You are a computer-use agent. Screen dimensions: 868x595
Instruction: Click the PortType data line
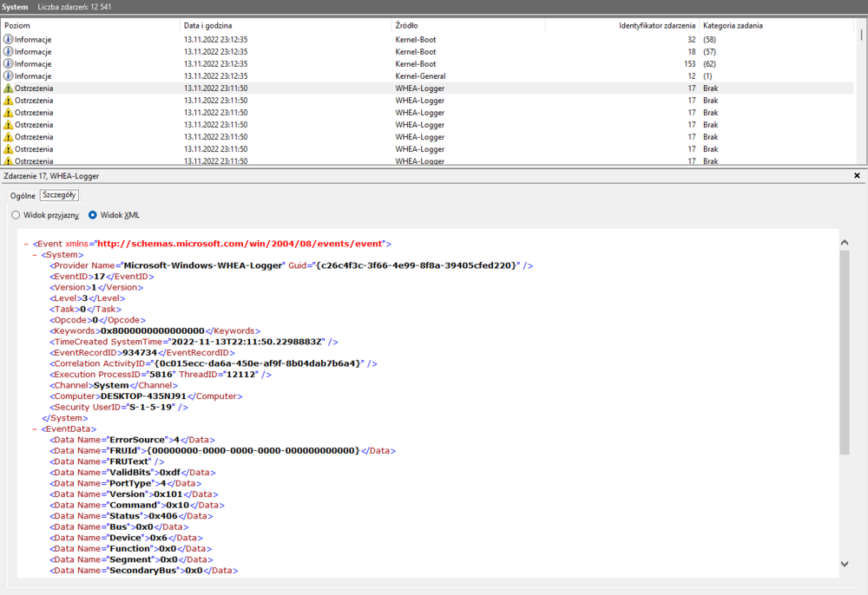(126, 483)
